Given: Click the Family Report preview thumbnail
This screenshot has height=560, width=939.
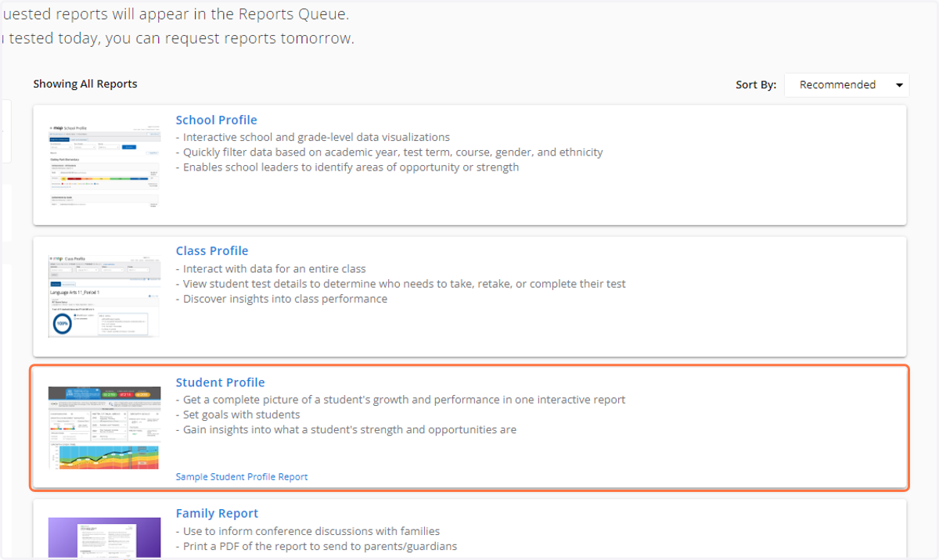Looking at the screenshot, I should [104, 538].
